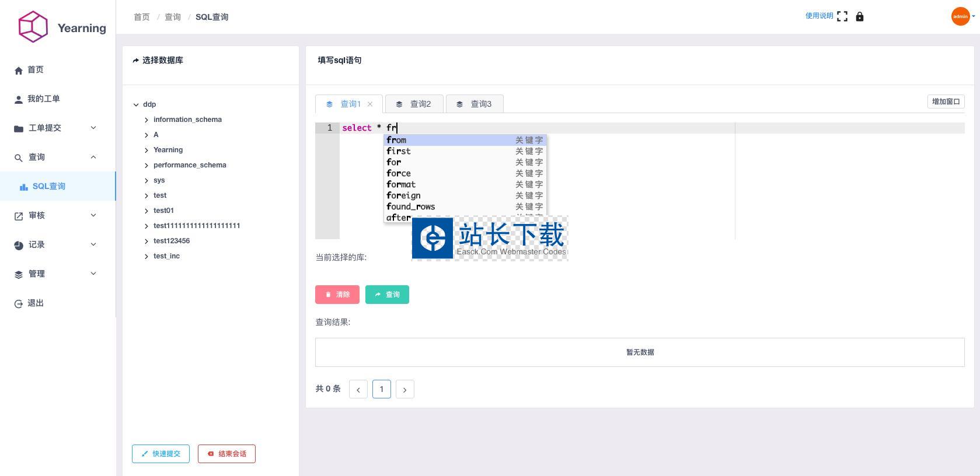
Task: Click the 审核 edit icon
Action: point(19,216)
